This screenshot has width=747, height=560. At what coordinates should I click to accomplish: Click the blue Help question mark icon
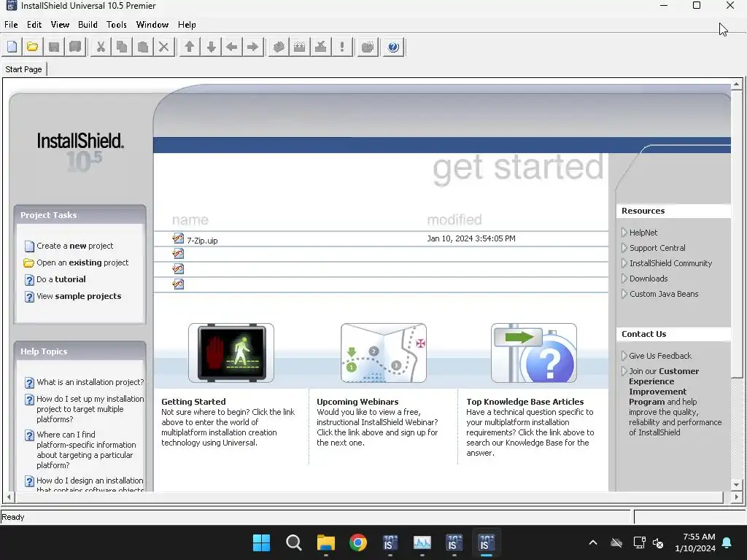pyautogui.click(x=393, y=47)
